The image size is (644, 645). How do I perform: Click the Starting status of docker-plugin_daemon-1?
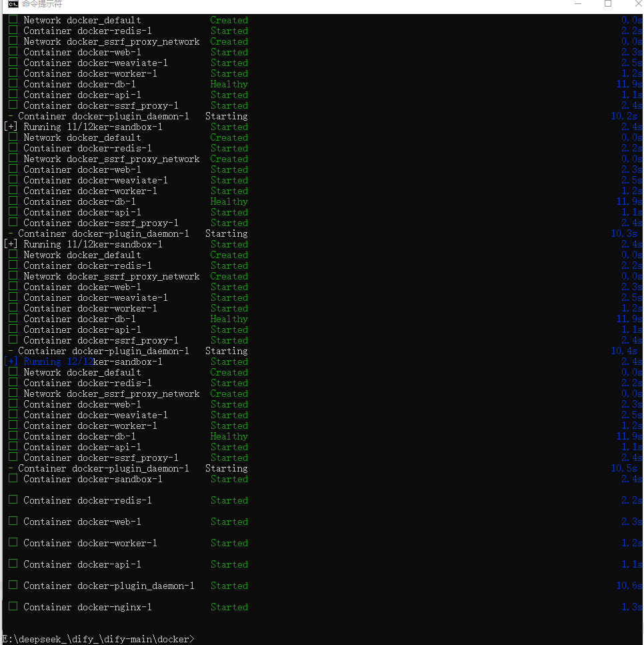point(226,468)
